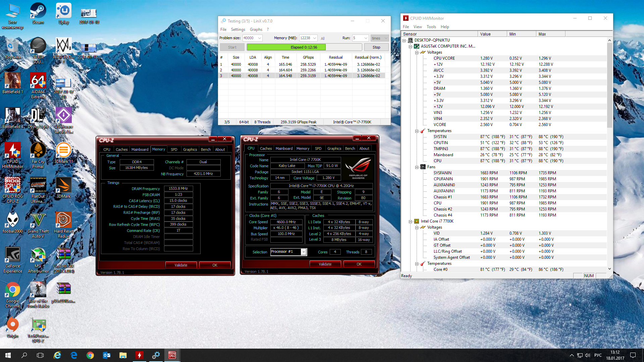
Task: Select the Battlefield 4 desktop icon
Action: coord(13,118)
